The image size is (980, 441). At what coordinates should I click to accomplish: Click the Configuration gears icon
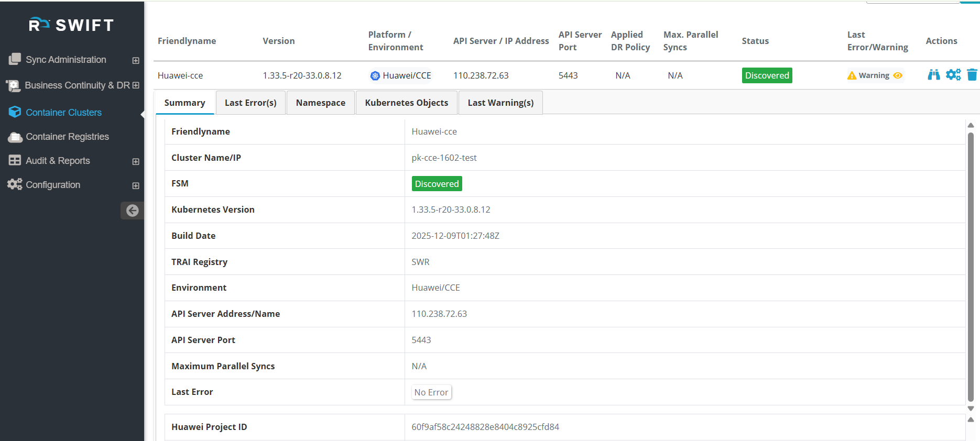pos(15,184)
